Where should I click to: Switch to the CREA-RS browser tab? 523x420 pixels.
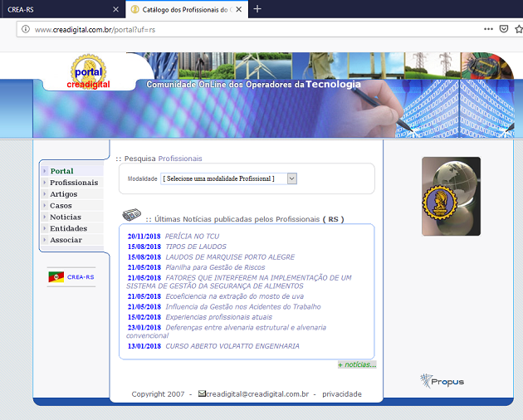tap(50, 9)
